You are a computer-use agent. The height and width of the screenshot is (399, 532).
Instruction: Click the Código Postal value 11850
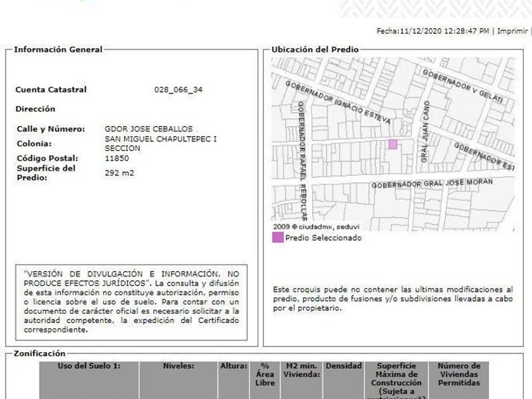click(117, 158)
